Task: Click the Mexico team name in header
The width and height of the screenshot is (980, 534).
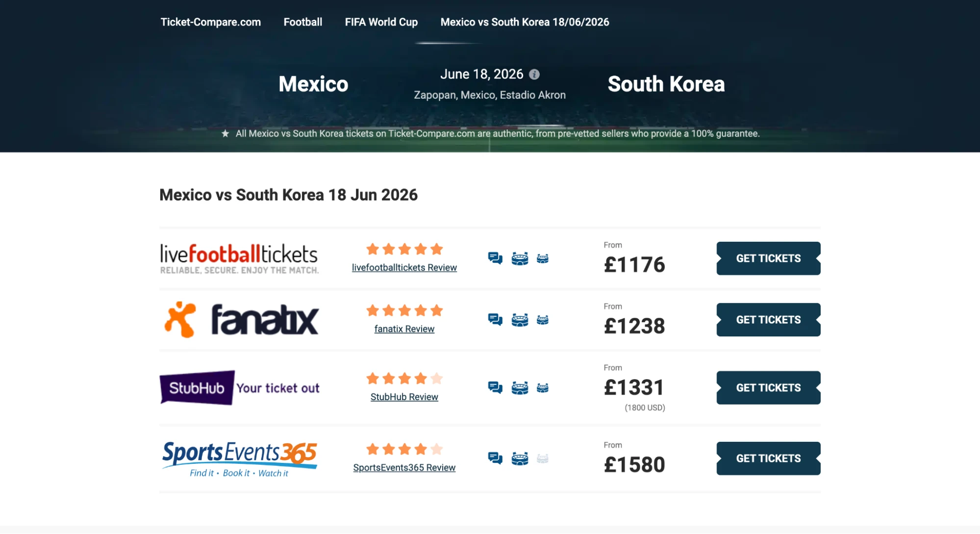Action: coord(313,84)
